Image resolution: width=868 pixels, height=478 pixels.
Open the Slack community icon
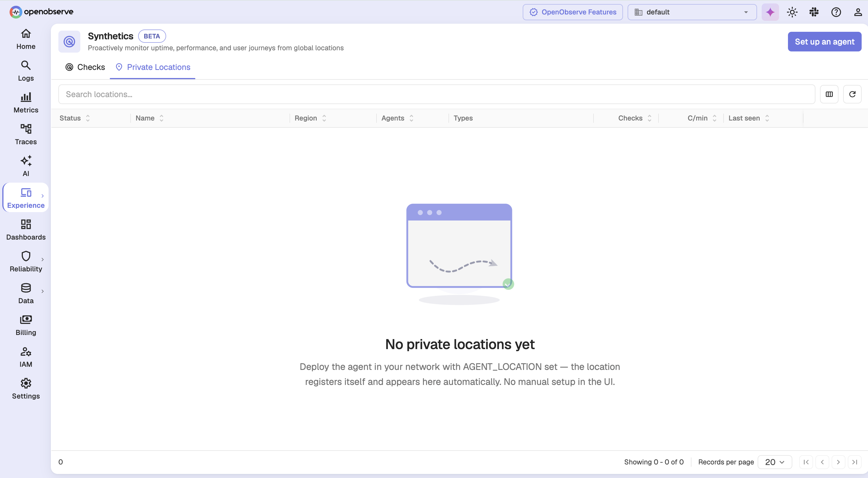coord(814,12)
